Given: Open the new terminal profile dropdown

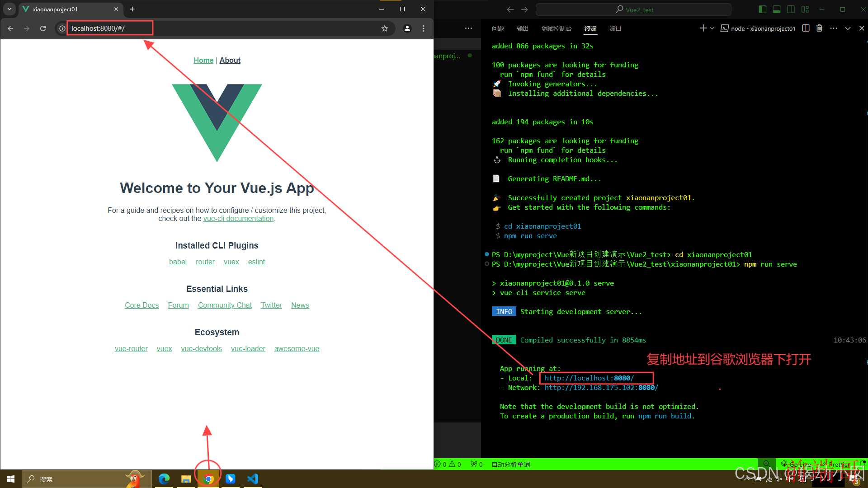Looking at the screenshot, I should 712,28.
